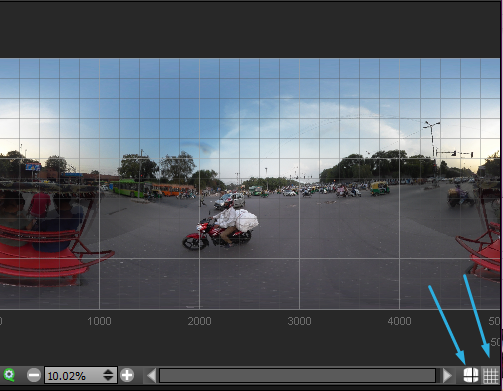This screenshot has height=391, width=503.
Task: Click the plus zoom in button
Action: pos(127,375)
